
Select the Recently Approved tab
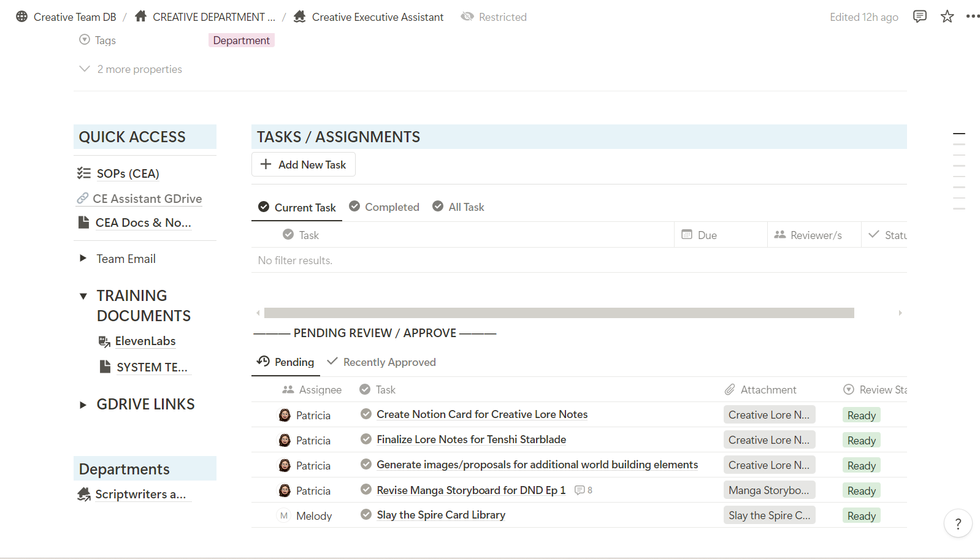point(381,362)
